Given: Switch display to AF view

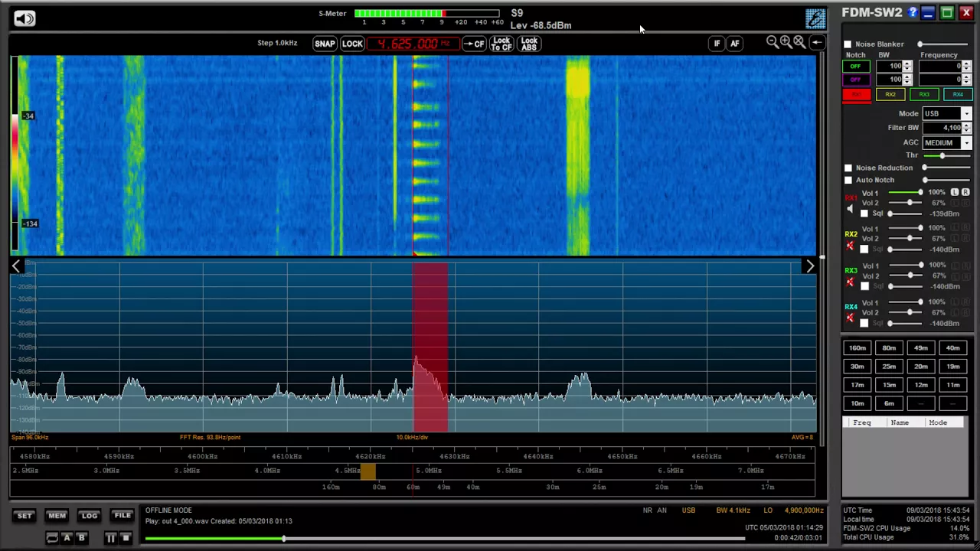Looking at the screenshot, I should 735,44.
